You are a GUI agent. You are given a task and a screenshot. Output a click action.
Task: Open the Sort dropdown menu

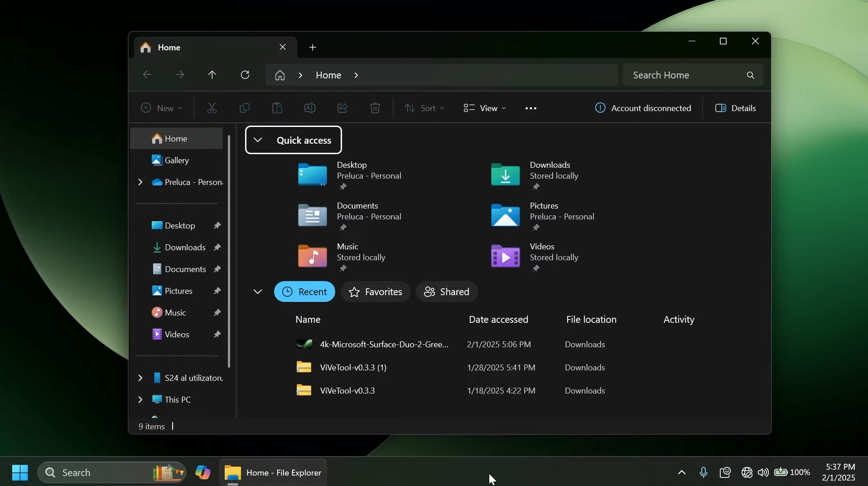(424, 108)
